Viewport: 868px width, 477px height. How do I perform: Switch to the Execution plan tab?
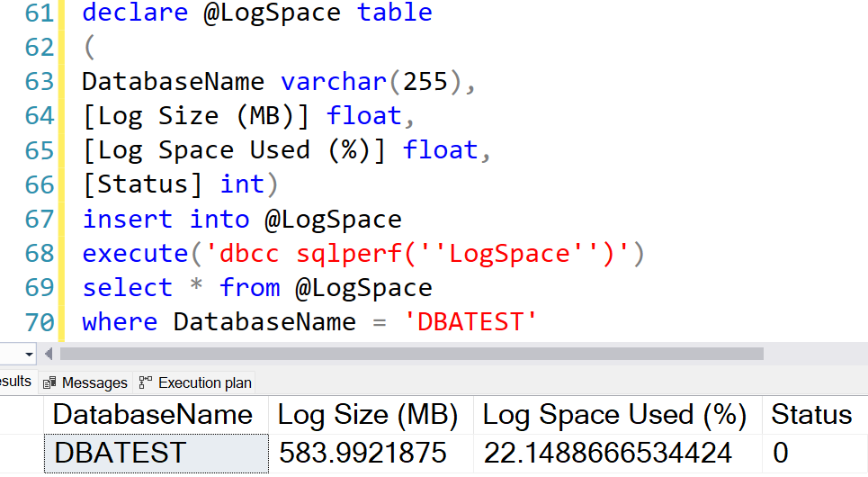(x=195, y=382)
